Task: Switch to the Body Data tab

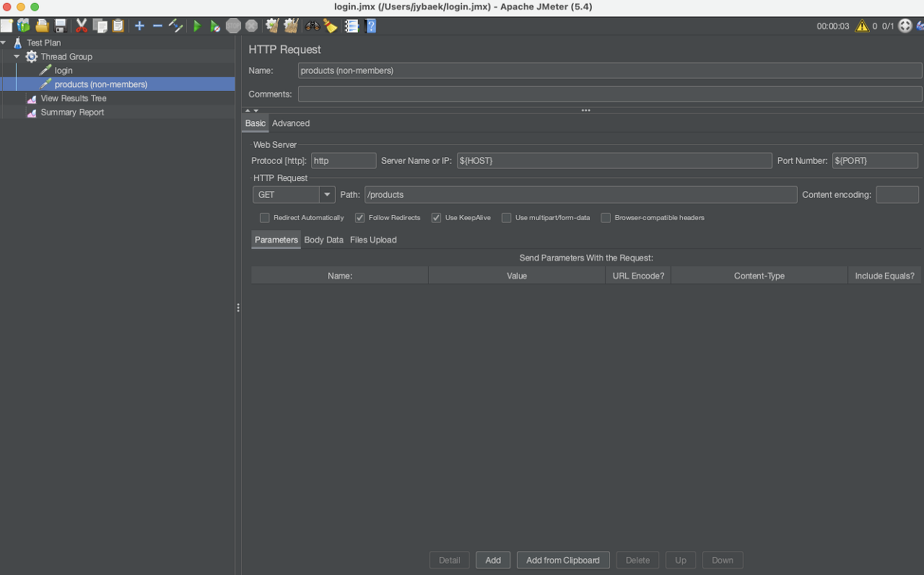Action: point(324,240)
